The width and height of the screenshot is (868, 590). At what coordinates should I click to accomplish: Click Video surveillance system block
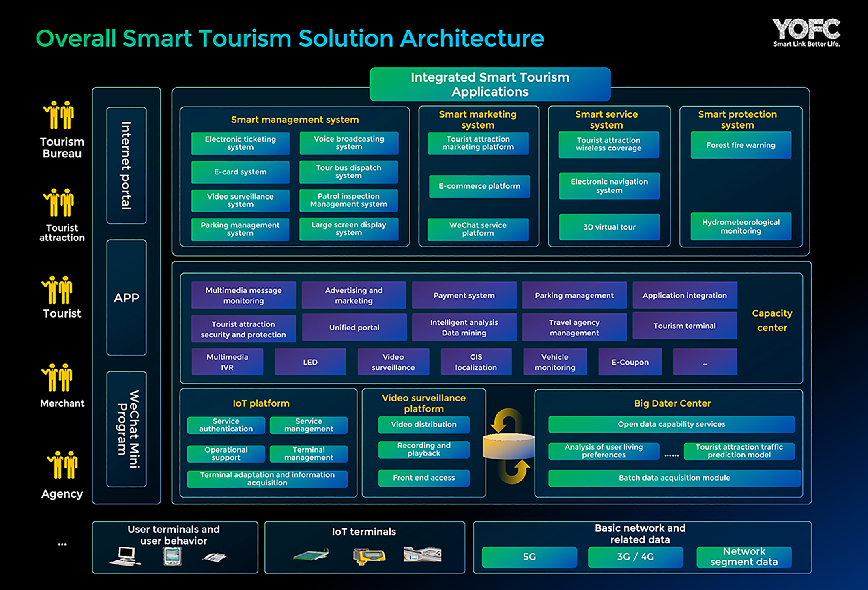click(x=241, y=200)
